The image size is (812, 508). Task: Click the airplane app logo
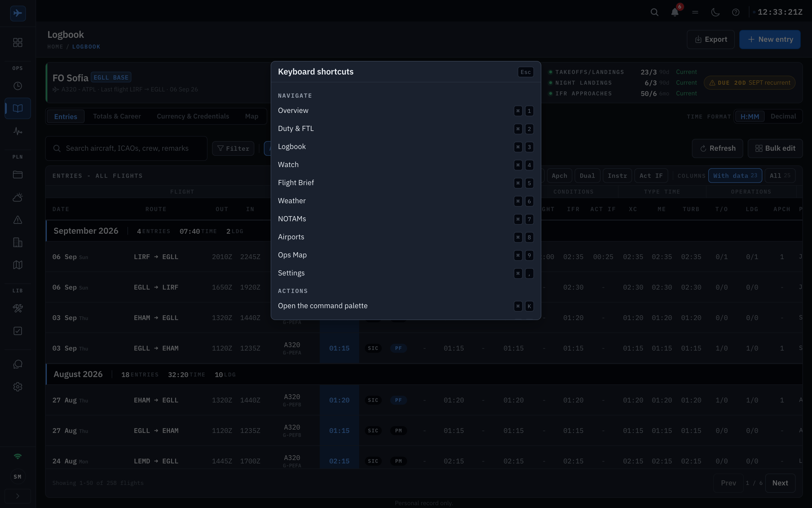click(18, 13)
